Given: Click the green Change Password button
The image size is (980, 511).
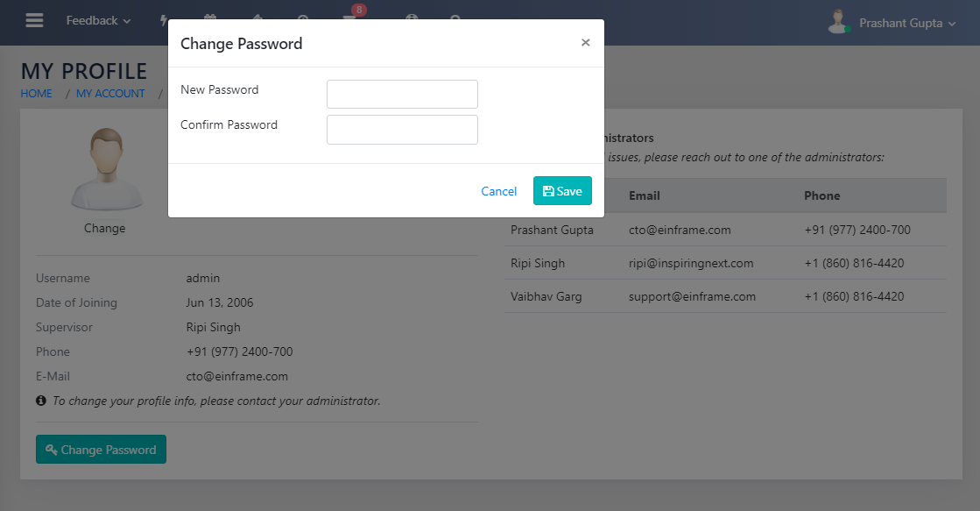Looking at the screenshot, I should tap(101, 450).
